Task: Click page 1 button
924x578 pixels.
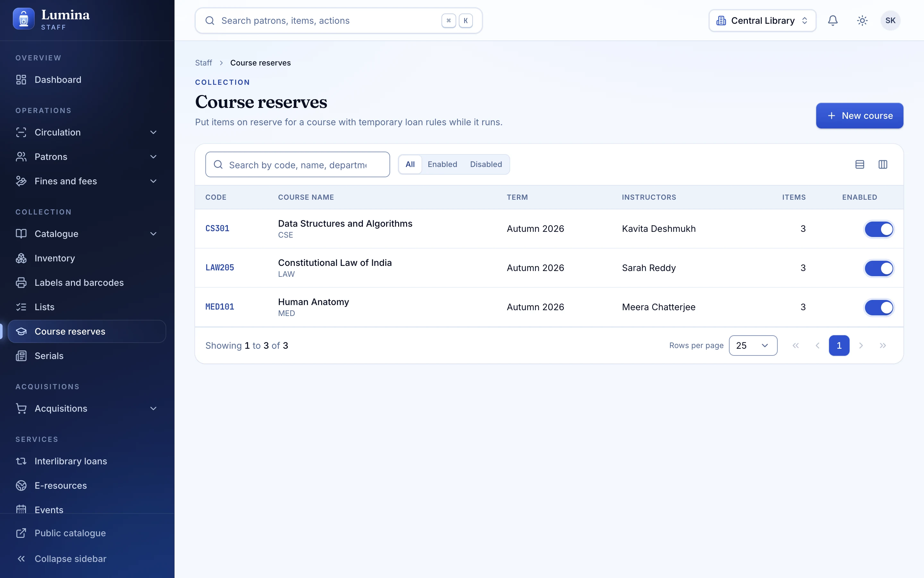Action: [x=839, y=346]
